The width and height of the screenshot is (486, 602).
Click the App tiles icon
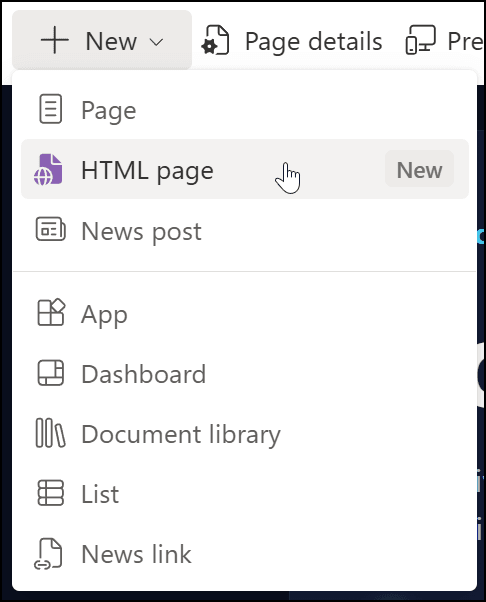[x=51, y=312]
